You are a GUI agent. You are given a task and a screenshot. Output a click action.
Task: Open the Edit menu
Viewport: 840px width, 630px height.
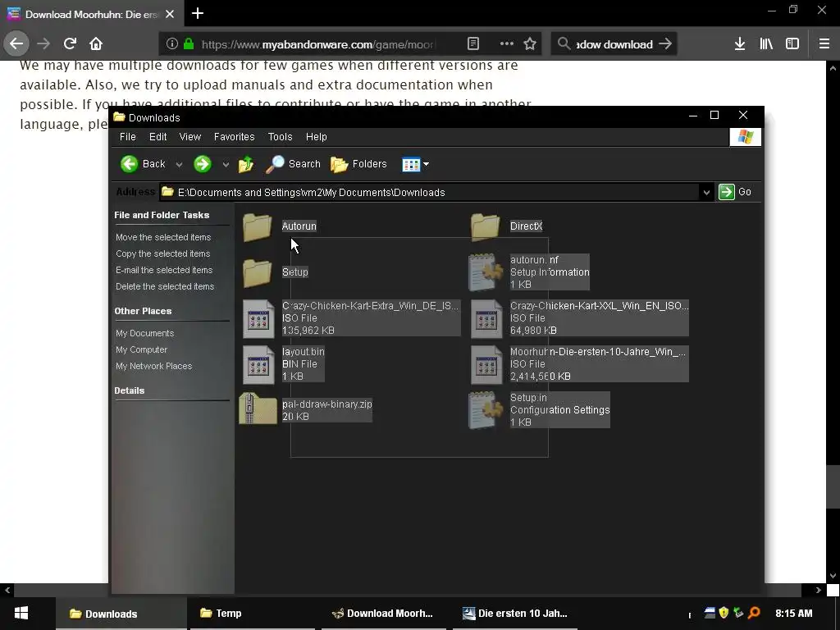coord(157,137)
